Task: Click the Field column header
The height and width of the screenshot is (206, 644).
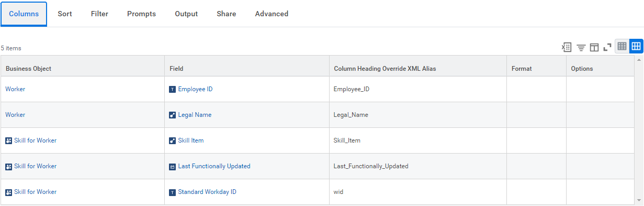Action: [247, 66]
